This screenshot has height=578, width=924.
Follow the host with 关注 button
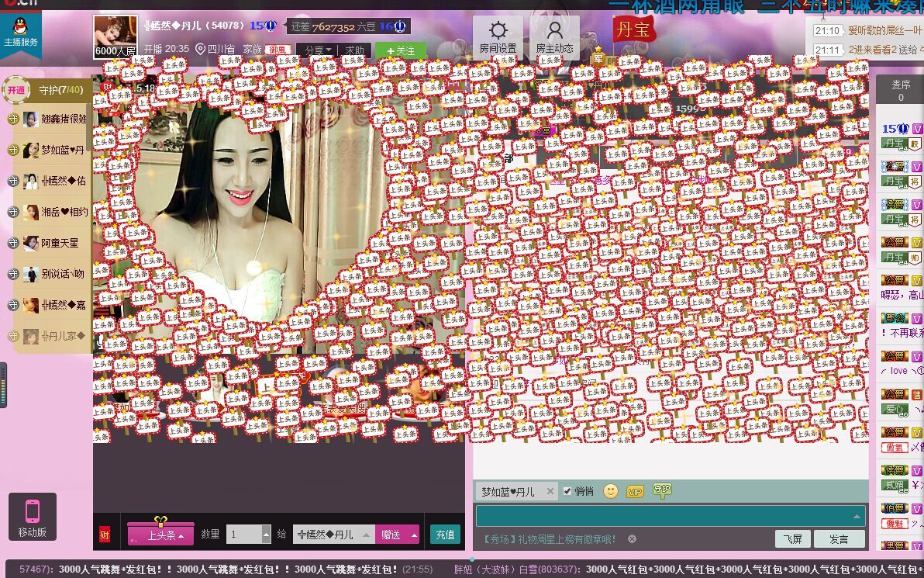401,50
